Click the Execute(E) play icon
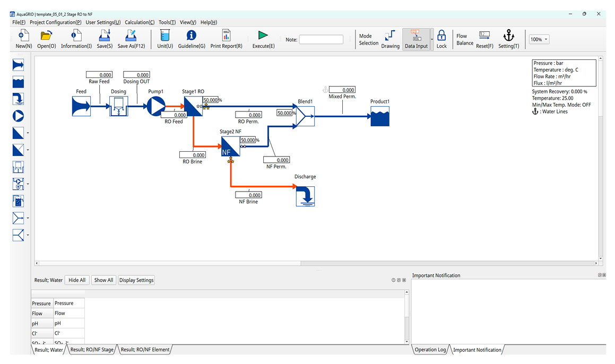This screenshot has width=615, height=364. click(x=263, y=36)
